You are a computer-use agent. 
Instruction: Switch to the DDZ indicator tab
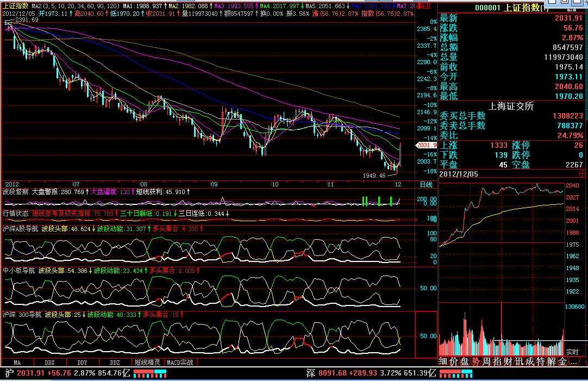(115, 363)
